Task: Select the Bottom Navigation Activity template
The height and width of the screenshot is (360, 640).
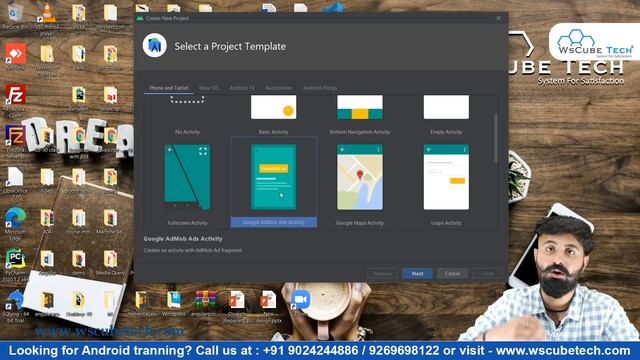Action: click(x=360, y=114)
